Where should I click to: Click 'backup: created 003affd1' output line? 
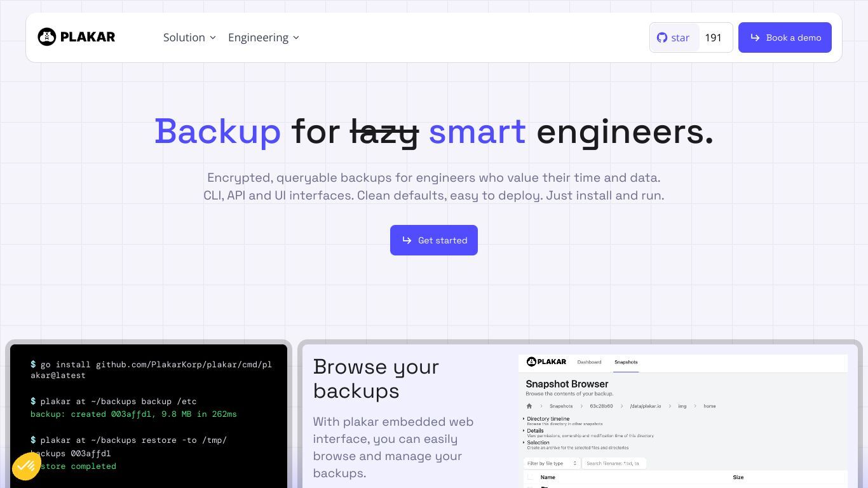click(x=133, y=414)
